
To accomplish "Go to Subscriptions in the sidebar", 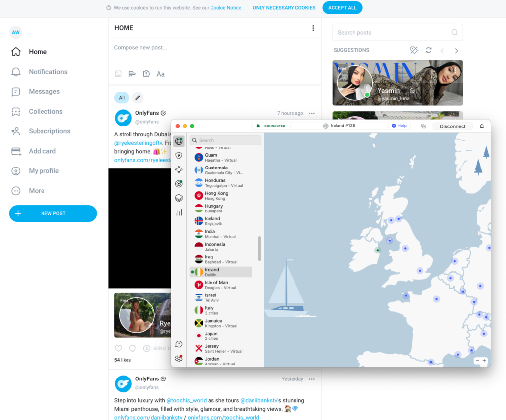I will pyautogui.click(x=41, y=131).
